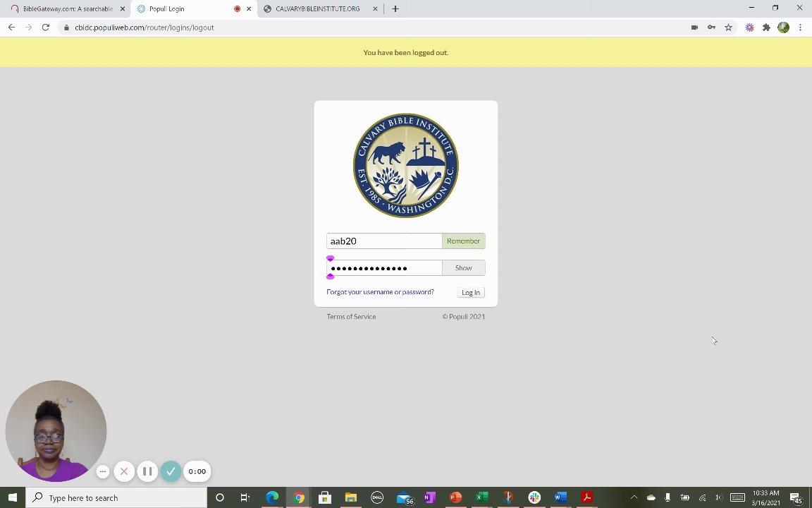Open Task View on taskbar

pyautogui.click(x=245, y=497)
